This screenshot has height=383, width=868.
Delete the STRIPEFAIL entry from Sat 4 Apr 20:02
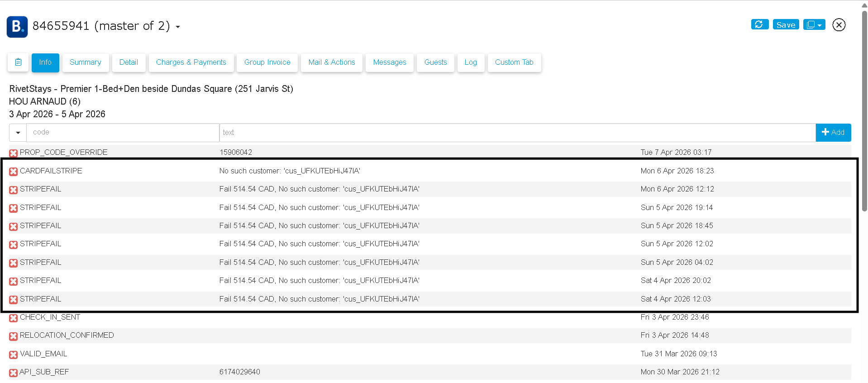tap(14, 281)
